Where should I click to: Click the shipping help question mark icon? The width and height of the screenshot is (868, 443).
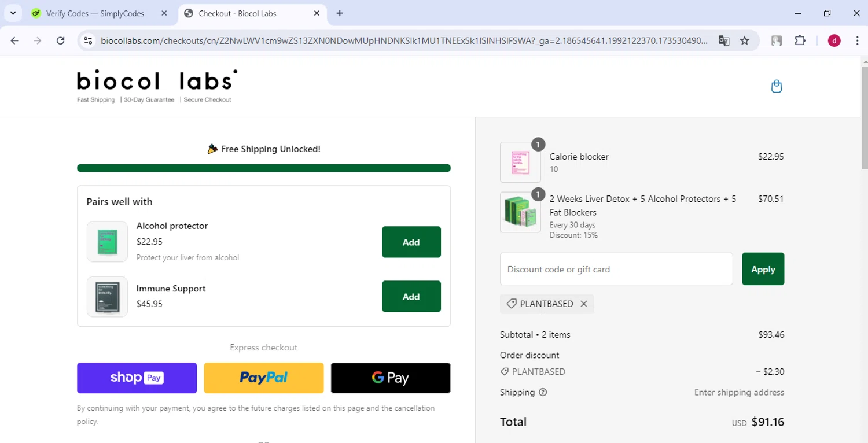[543, 392]
